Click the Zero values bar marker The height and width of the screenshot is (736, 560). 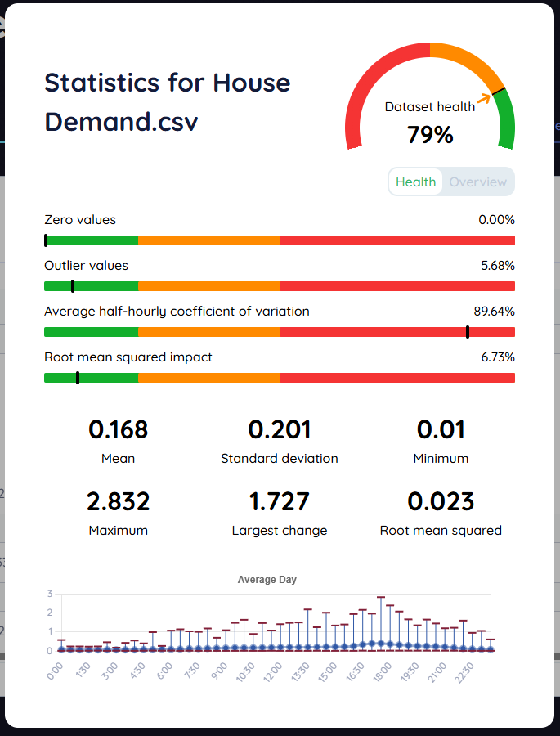pyautogui.click(x=46, y=240)
